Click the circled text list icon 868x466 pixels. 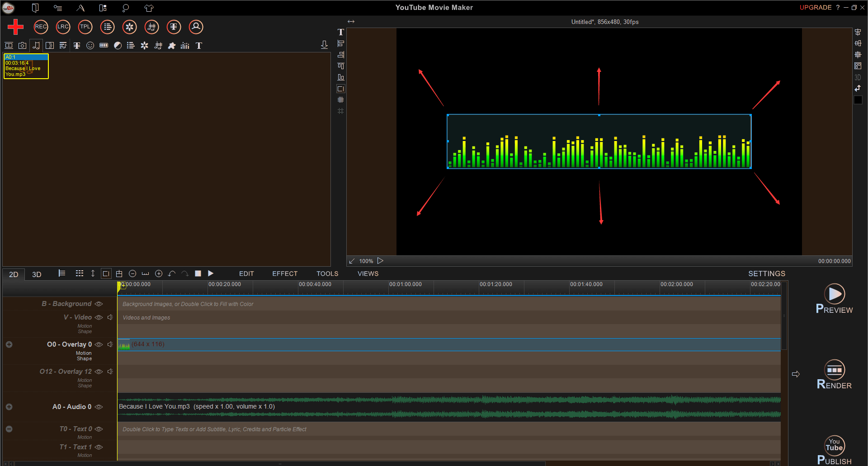tap(107, 27)
